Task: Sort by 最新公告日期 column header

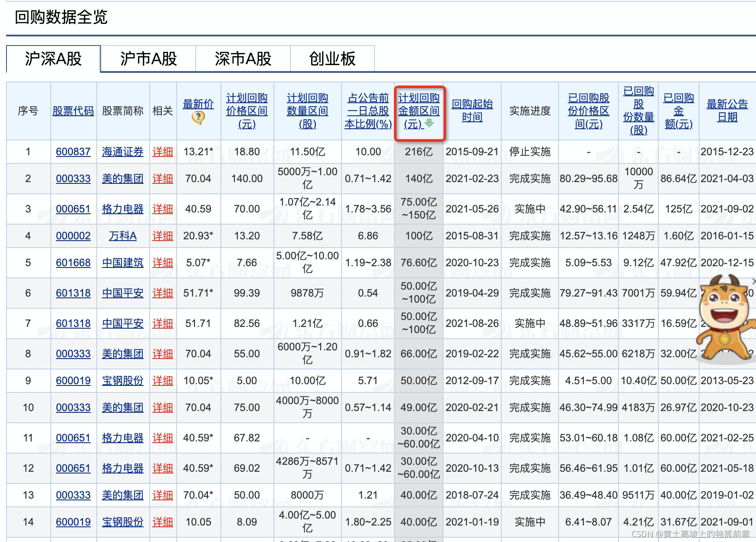Action: [x=727, y=111]
